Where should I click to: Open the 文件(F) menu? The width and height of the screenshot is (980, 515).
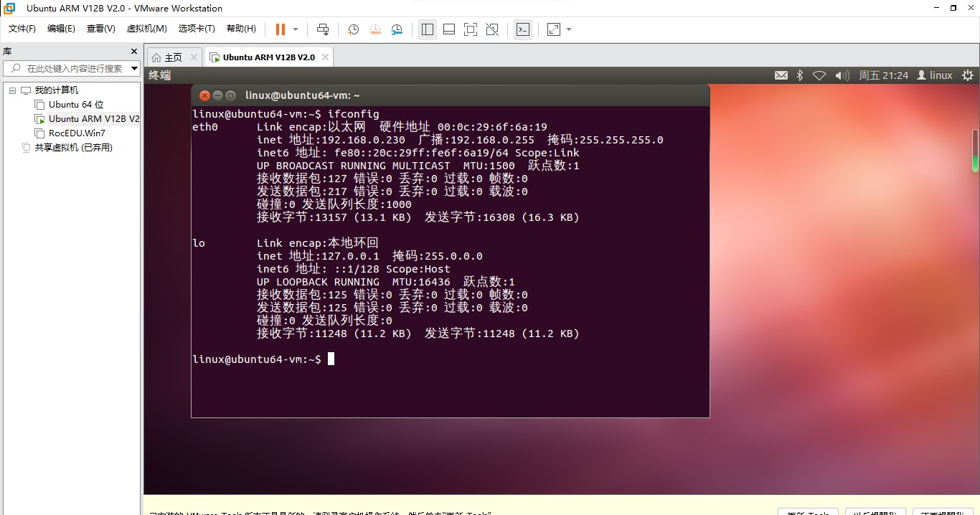coord(22,29)
